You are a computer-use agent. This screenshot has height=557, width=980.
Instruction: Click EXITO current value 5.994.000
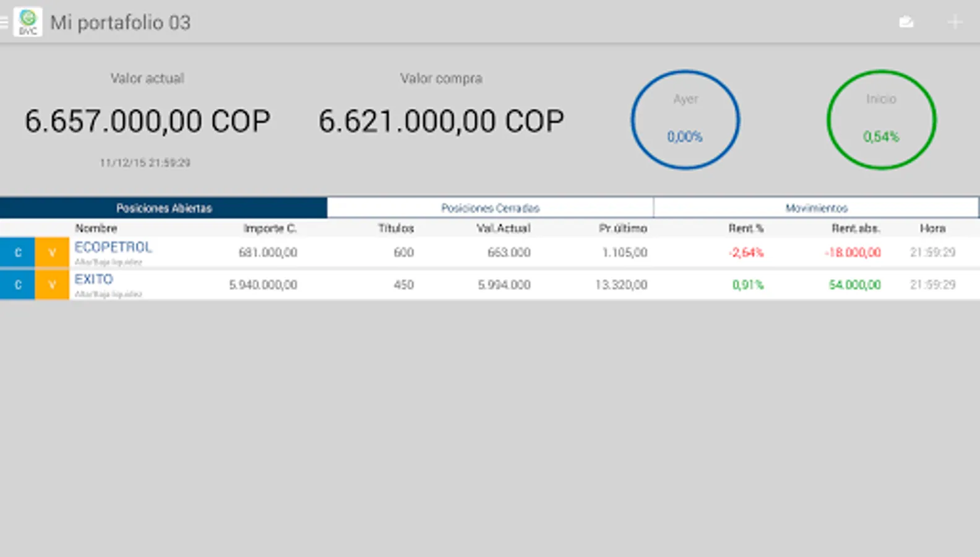coord(504,285)
